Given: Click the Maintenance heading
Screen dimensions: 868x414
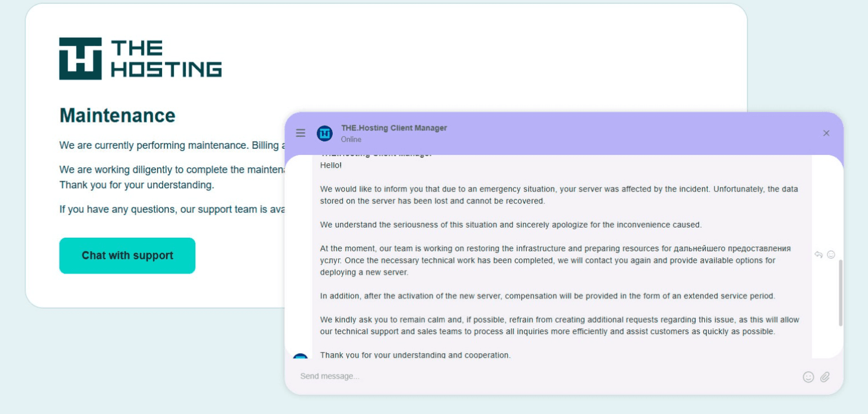Looking at the screenshot, I should coord(117,115).
